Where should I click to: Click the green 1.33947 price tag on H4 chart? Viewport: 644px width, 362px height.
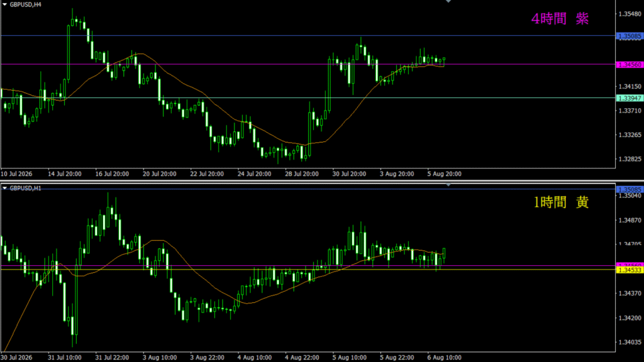pos(630,98)
